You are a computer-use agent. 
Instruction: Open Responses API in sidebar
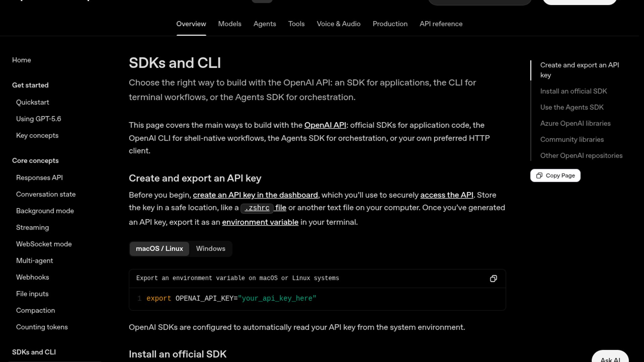[x=39, y=178]
